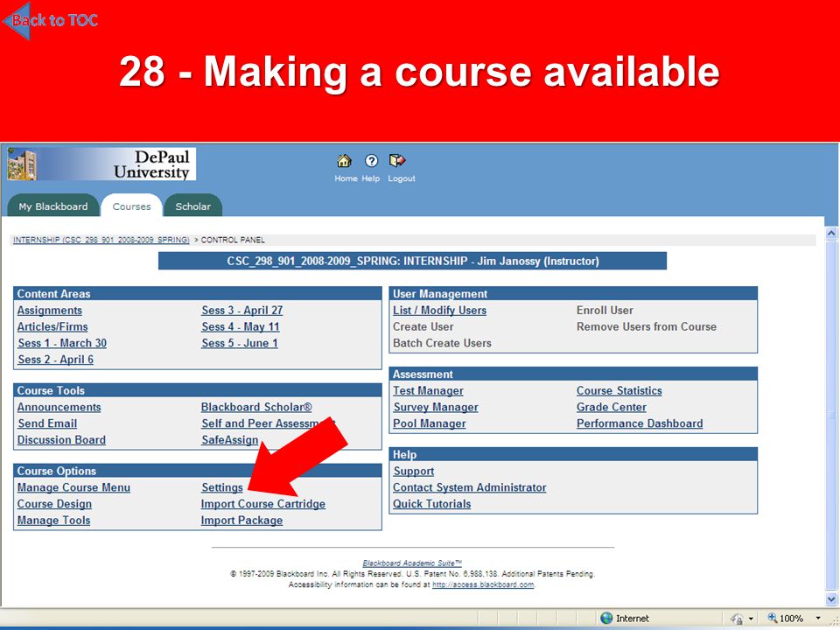The width and height of the screenshot is (840, 630).
Task: Open List / Modify Users
Action: [439, 310]
